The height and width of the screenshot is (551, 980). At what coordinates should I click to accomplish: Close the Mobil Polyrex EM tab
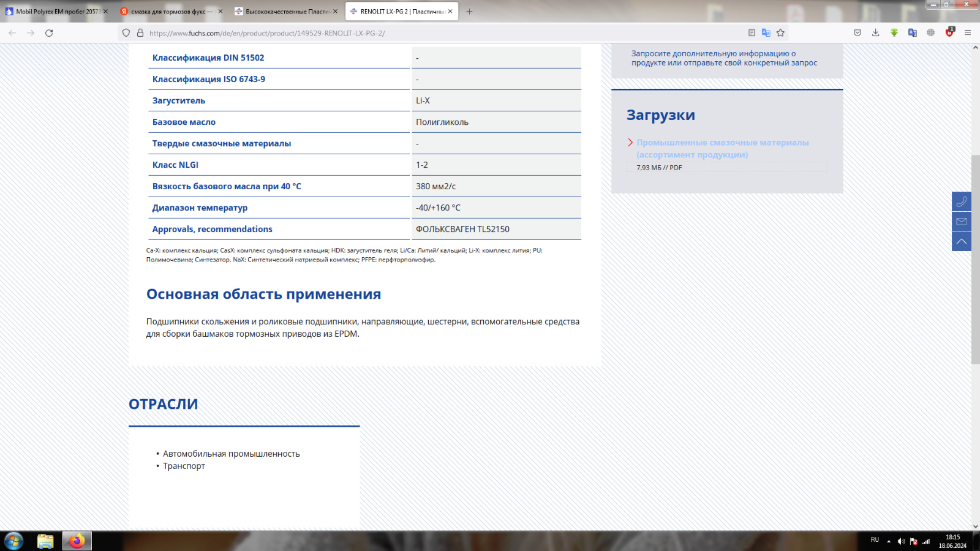click(105, 12)
